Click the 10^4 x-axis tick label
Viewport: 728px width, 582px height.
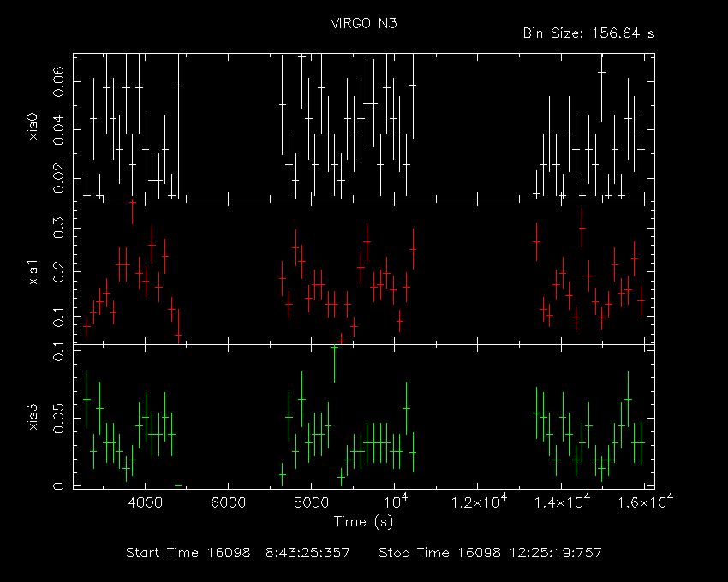point(396,502)
